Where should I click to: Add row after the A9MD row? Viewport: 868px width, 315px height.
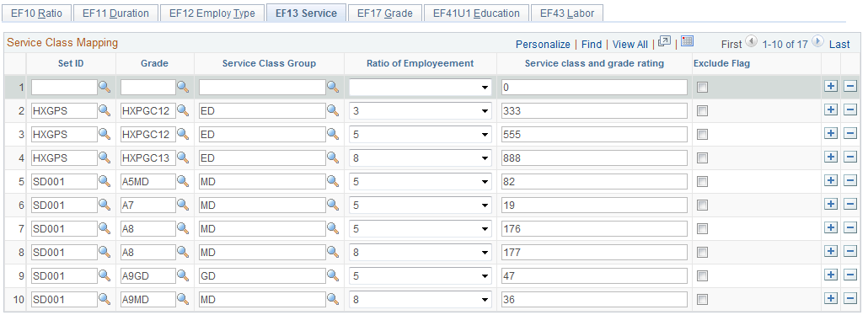(x=830, y=298)
